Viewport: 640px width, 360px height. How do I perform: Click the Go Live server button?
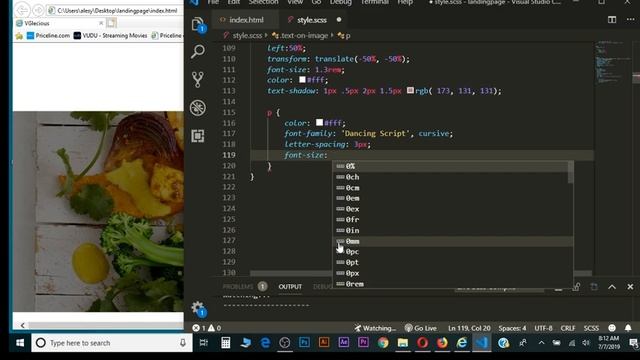pyautogui.click(x=420, y=328)
